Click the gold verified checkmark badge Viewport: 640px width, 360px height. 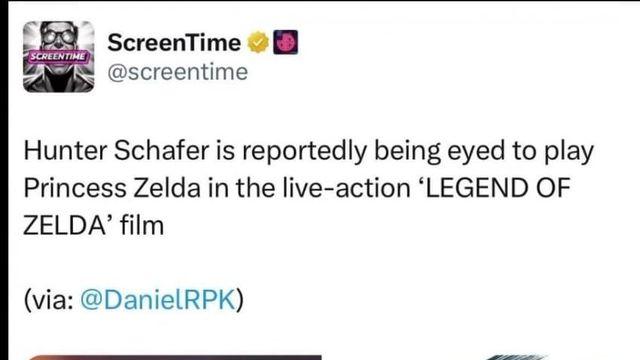(258, 42)
